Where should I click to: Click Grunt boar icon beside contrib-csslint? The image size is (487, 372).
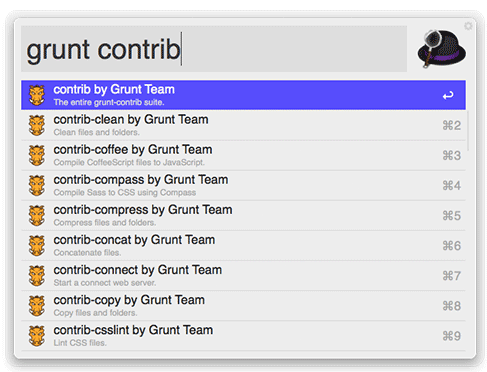click(x=37, y=336)
